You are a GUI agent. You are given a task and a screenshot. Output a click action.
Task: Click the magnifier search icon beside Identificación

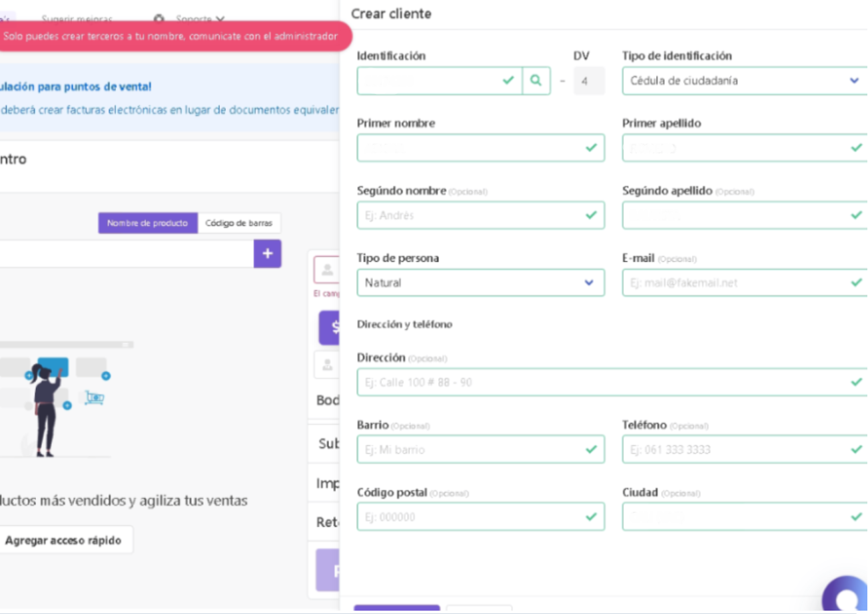(536, 81)
